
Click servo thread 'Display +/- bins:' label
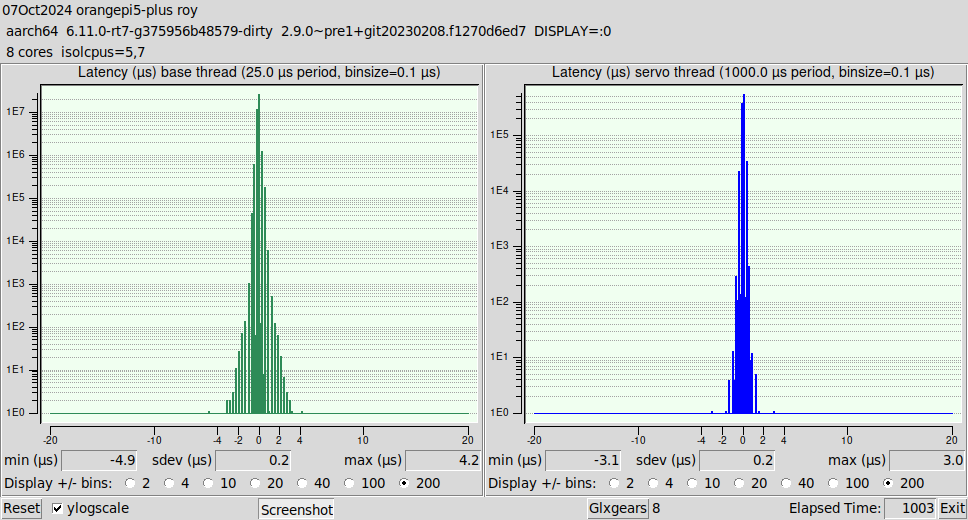click(x=543, y=483)
